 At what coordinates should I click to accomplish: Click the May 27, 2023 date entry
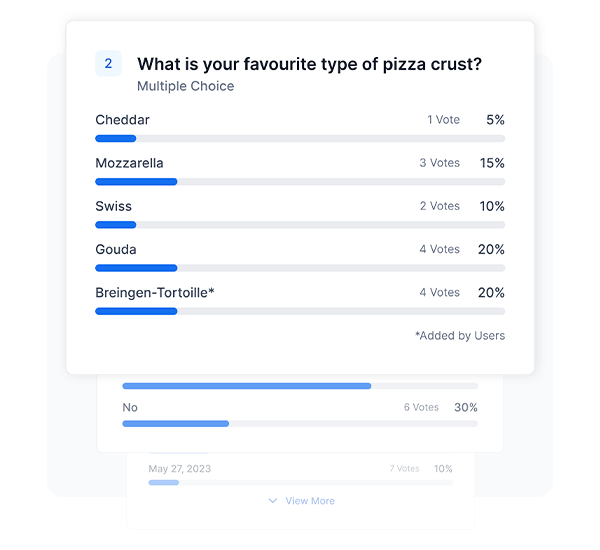(180, 469)
